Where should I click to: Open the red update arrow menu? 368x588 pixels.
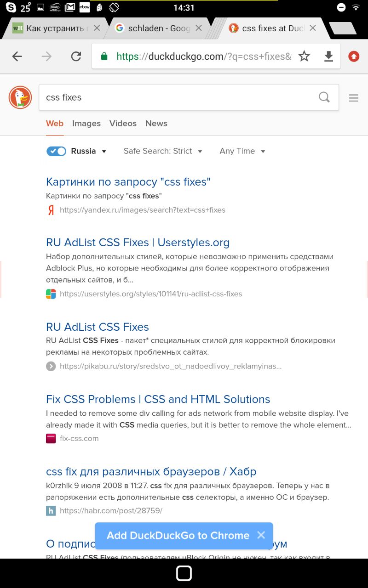(353, 57)
